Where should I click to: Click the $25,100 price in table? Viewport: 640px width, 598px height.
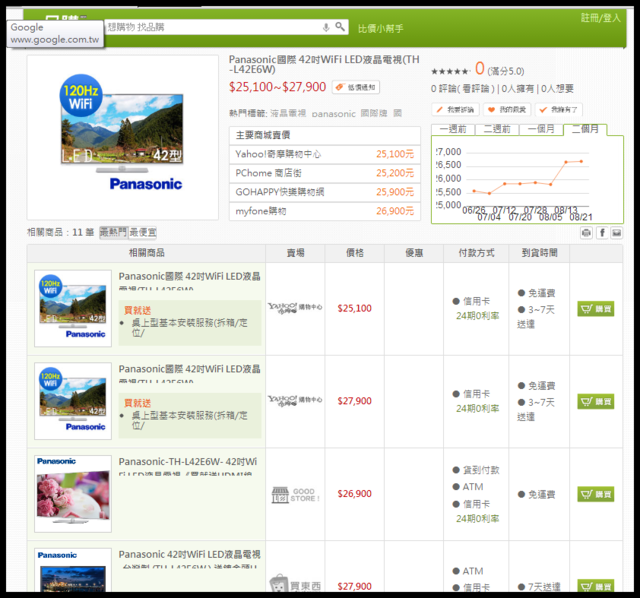coord(354,309)
